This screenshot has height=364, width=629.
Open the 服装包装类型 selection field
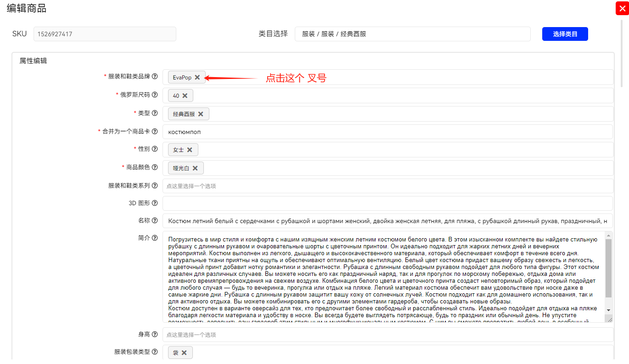(x=388, y=353)
